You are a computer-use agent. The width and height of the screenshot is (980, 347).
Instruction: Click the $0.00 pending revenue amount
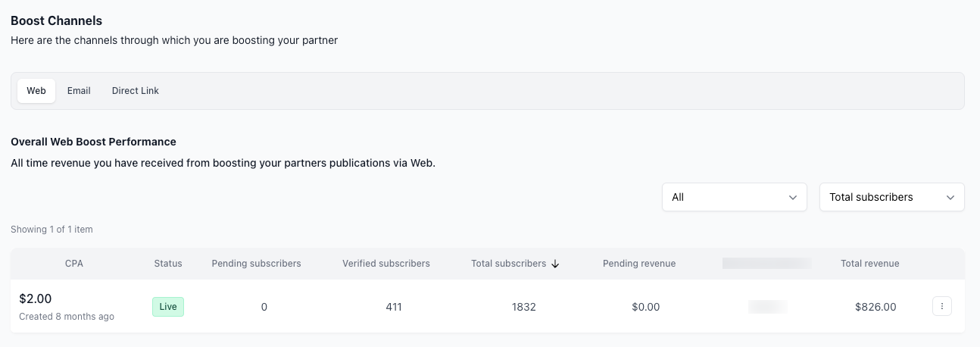click(x=646, y=307)
